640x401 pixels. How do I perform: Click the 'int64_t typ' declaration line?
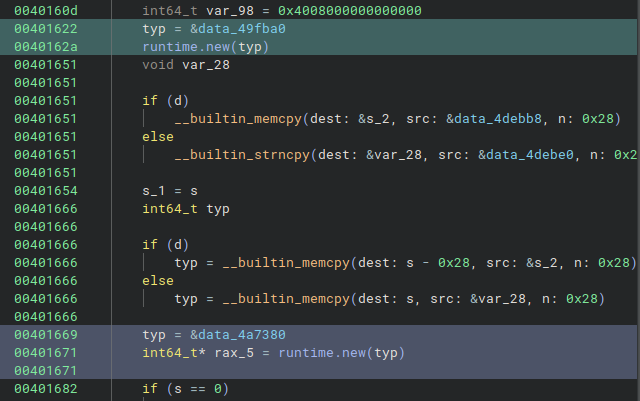[x=186, y=208]
